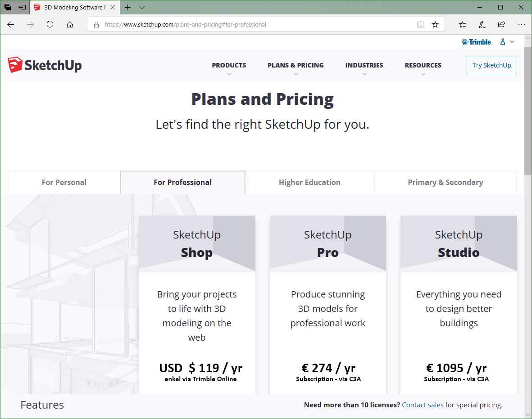Open a new browser tab
The image size is (532, 419).
(x=127, y=7)
